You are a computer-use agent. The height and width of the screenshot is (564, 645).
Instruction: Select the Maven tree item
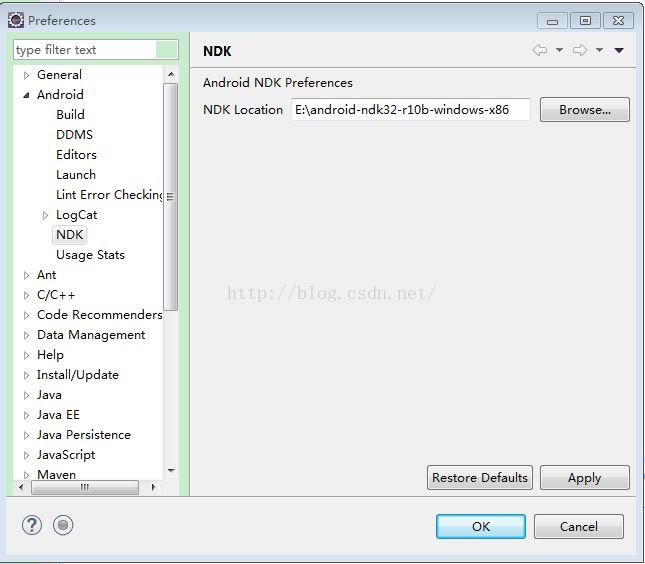tap(56, 474)
